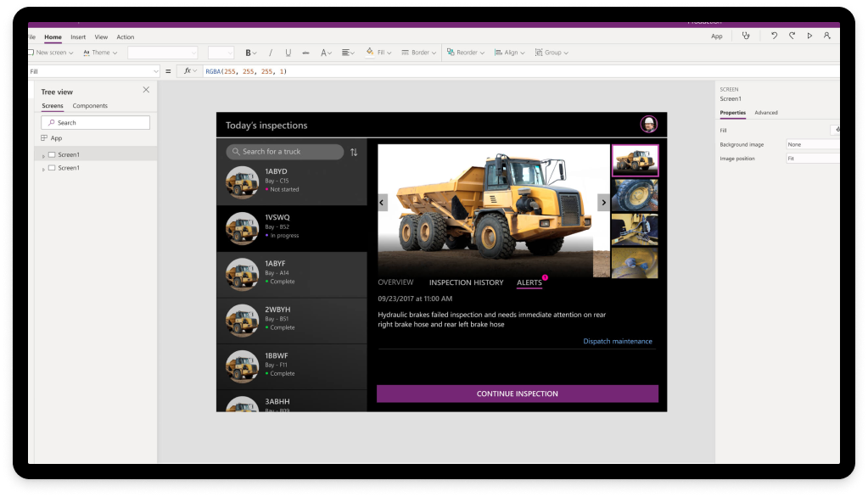Open the Image position Fit dropdown
Screen dimensions: 868x497
813,159
